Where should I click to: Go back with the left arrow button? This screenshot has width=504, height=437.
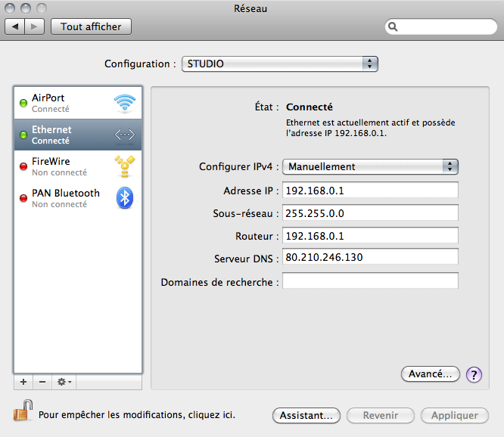pyautogui.click(x=15, y=26)
